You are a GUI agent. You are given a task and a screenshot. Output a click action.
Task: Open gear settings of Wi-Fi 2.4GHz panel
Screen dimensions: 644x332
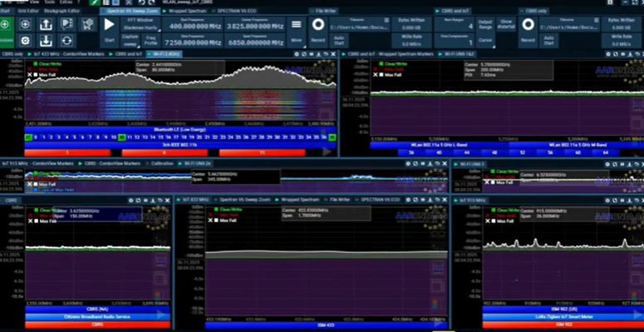click(x=296, y=54)
